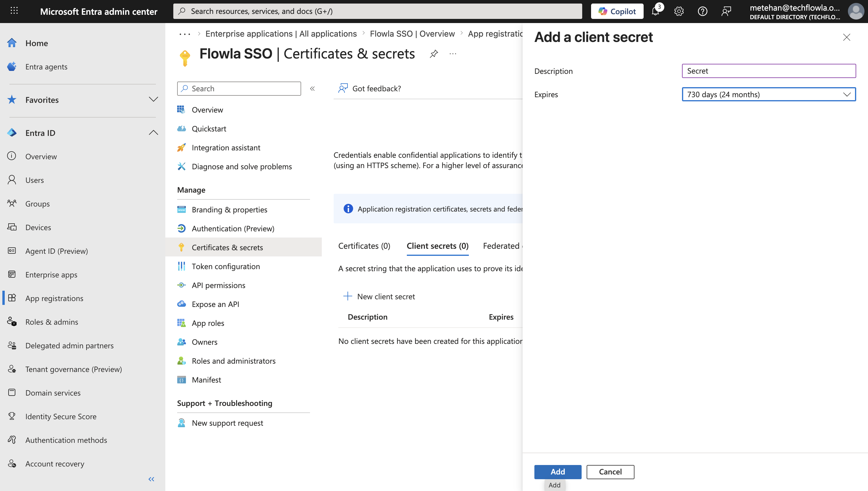Open Domain services
868x491 pixels.
(53, 392)
